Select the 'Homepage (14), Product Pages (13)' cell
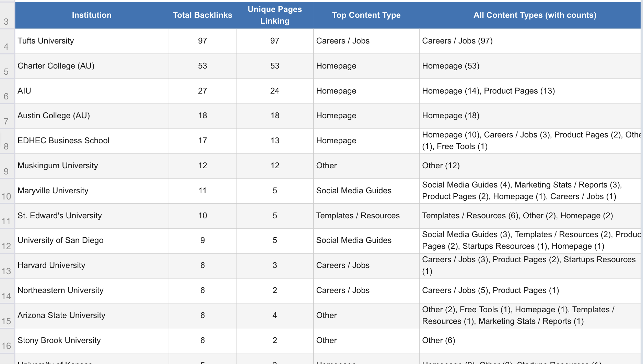Image resolution: width=643 pixels, height=364 pixels. 529,91
